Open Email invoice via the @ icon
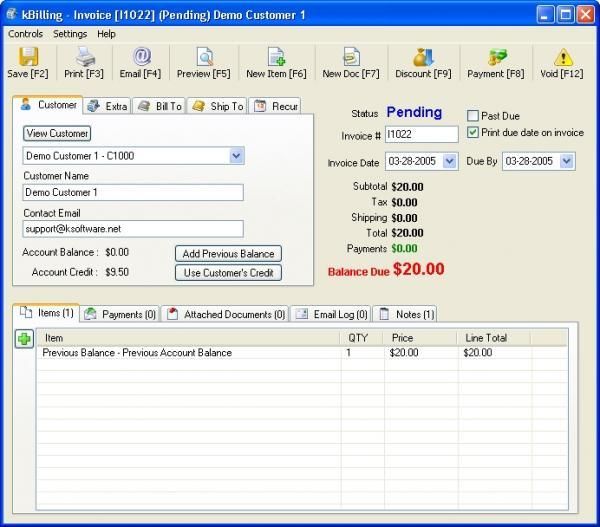The width and height of the screenshot is (600, 527). tap(141, 57)
